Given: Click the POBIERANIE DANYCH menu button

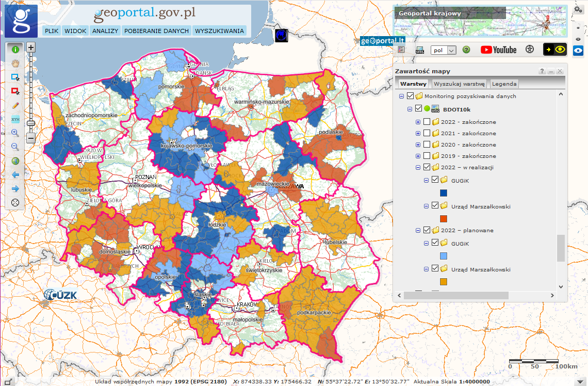Looking at the screenshot, I should [156, 31].
